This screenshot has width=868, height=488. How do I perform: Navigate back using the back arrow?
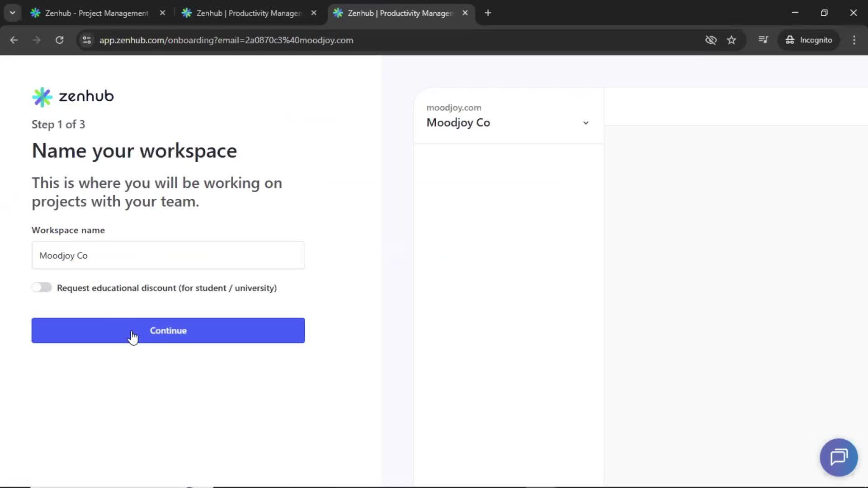[14, 40]
